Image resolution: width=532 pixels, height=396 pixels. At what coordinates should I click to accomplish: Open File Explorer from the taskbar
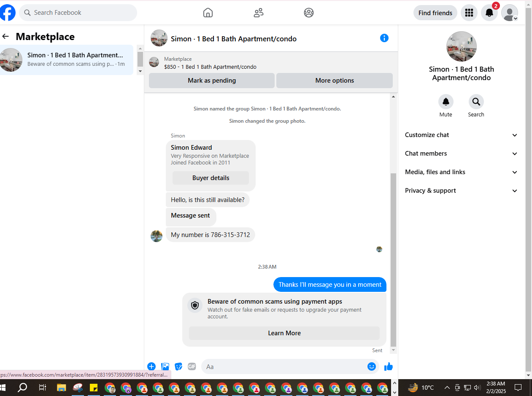click(62, 388)
